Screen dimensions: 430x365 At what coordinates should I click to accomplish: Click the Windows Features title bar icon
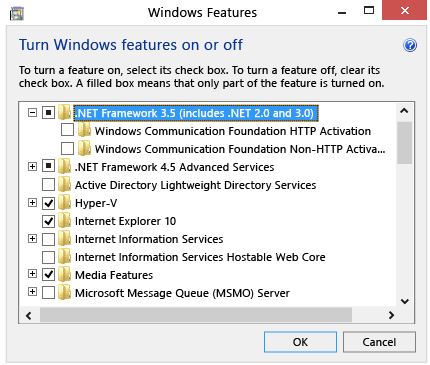click(x=17, y=13)
